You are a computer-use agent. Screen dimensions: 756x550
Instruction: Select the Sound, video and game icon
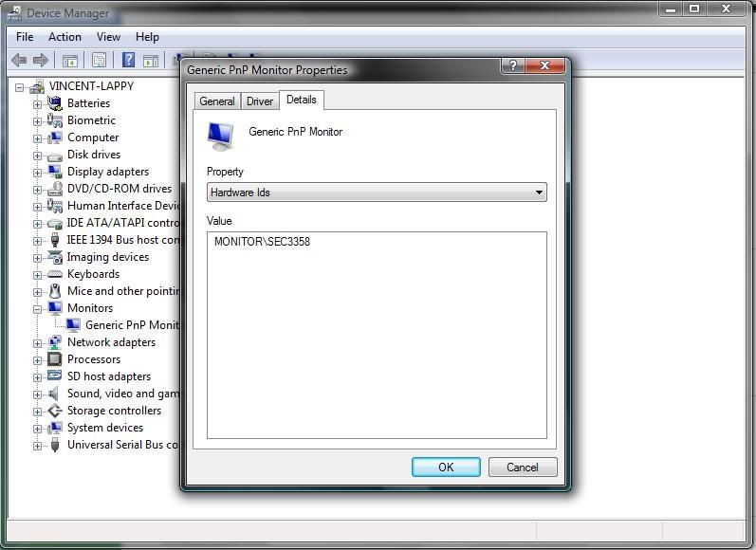[54, 394]
